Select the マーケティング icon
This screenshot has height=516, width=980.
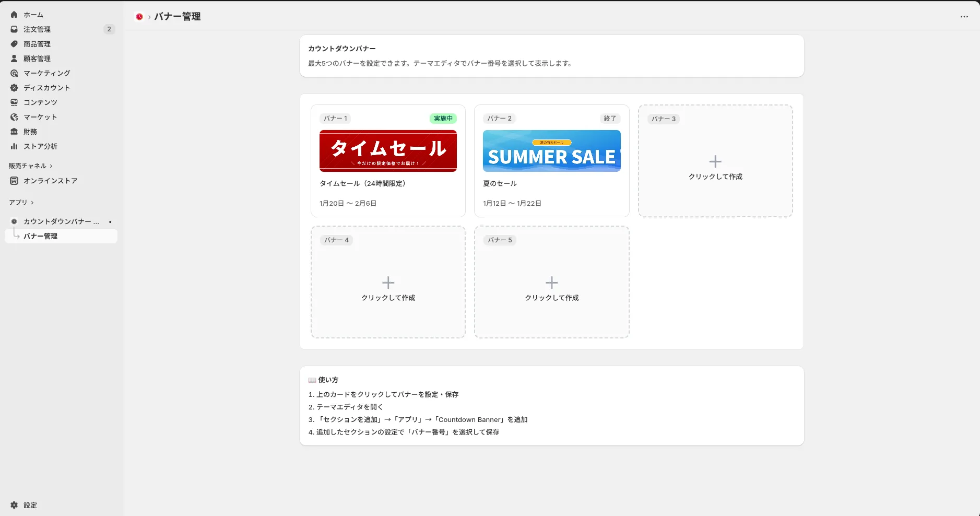coord(14,73)
